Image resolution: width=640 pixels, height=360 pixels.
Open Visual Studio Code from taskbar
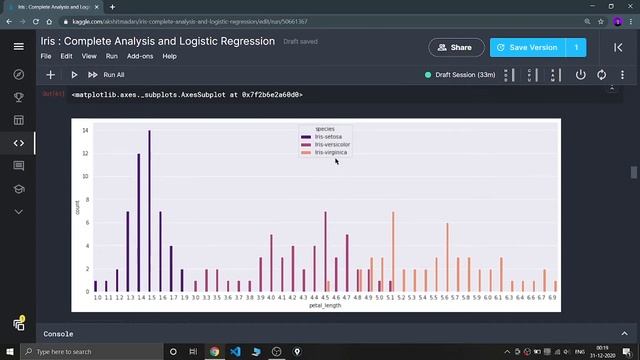point(235,351)
